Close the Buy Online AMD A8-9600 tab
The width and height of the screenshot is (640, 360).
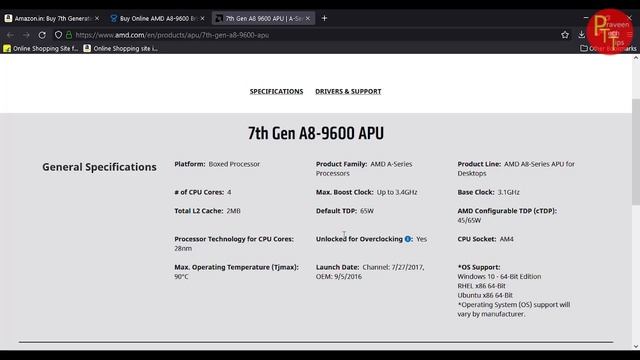click(x=202, y=18)
